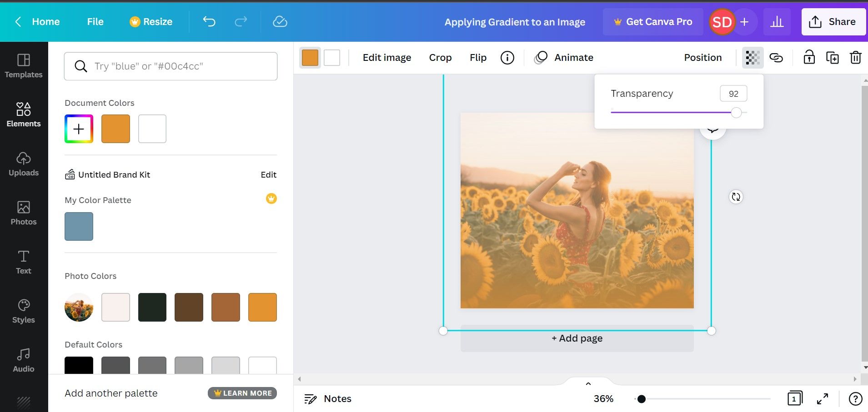Click the project title Applying Gradient to an Image

(x=515, y=22)
